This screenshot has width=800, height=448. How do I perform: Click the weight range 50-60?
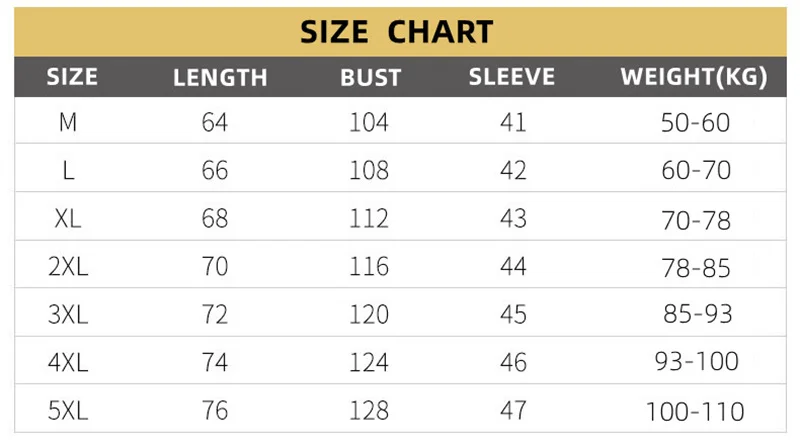click(x=696, y=123)
